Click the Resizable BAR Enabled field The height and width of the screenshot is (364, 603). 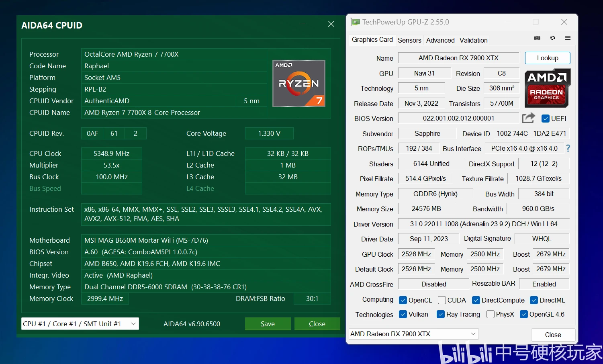point(544,284)
